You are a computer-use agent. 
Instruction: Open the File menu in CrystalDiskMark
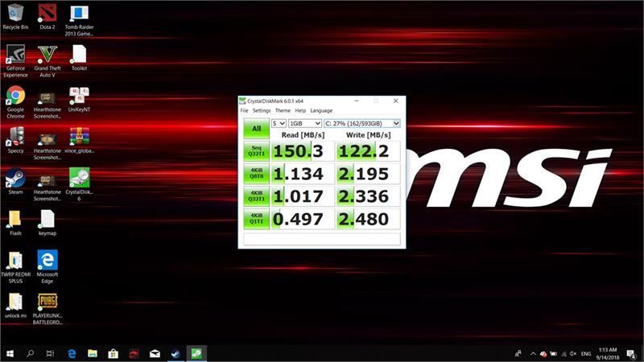pyautogui.click(x=244, y=110)
